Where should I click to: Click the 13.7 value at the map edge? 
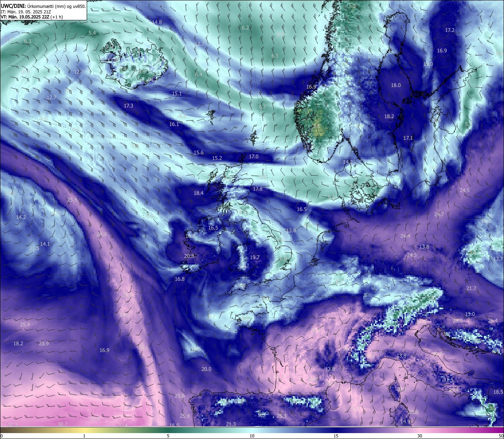498,259
